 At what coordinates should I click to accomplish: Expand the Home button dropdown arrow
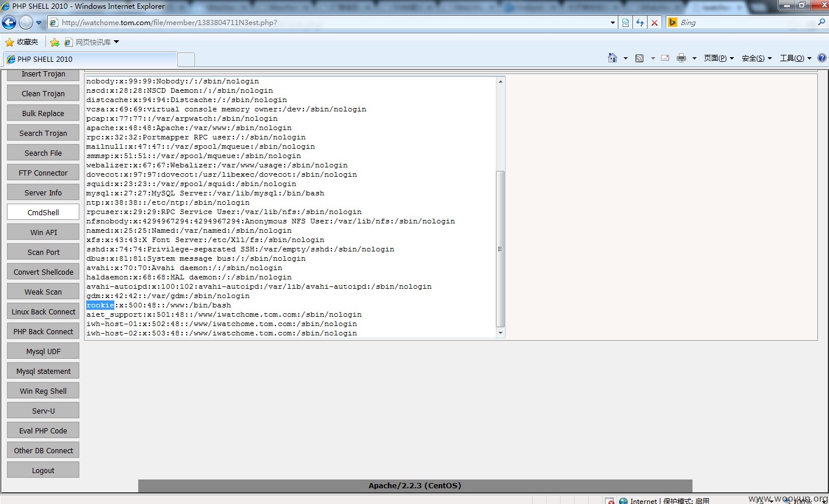pos(625,58)
